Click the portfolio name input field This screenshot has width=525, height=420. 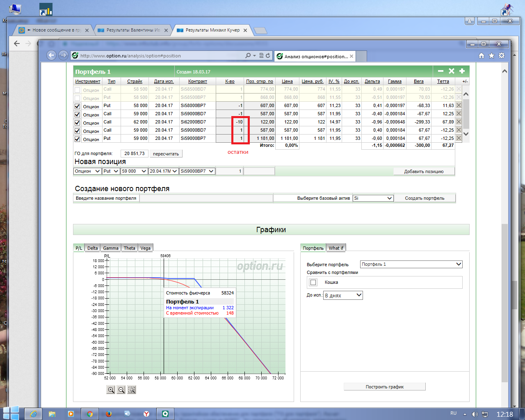point(206,198)
